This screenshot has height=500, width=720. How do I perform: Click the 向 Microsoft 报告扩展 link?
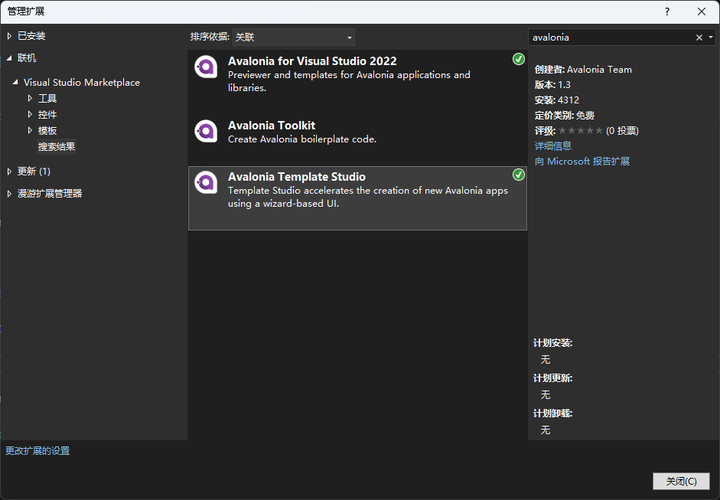pos(582,161)
